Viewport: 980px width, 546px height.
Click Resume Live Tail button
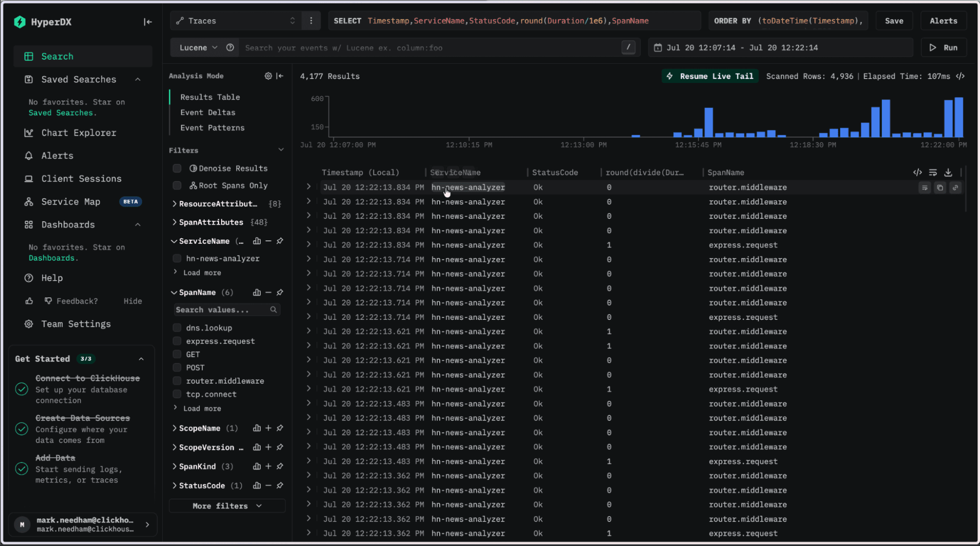tap(710, 76)
